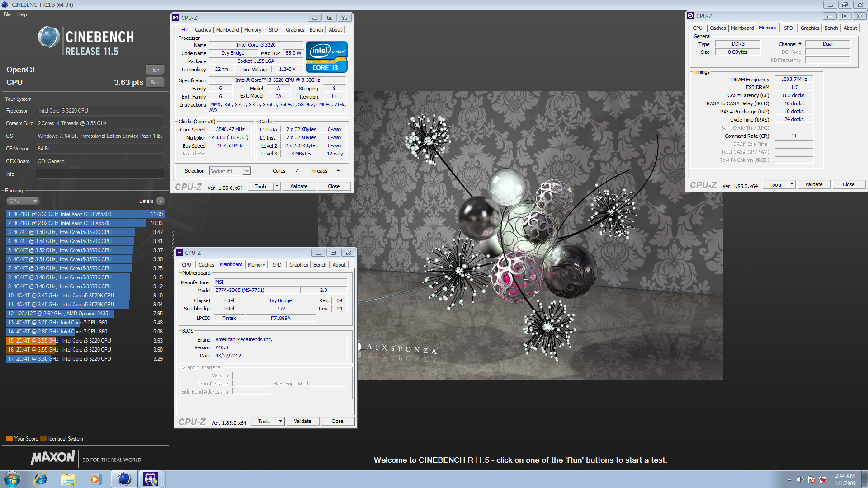Run the OpenGL benchmark
This screenshot has height=488, width=868.
click(155, 70)
